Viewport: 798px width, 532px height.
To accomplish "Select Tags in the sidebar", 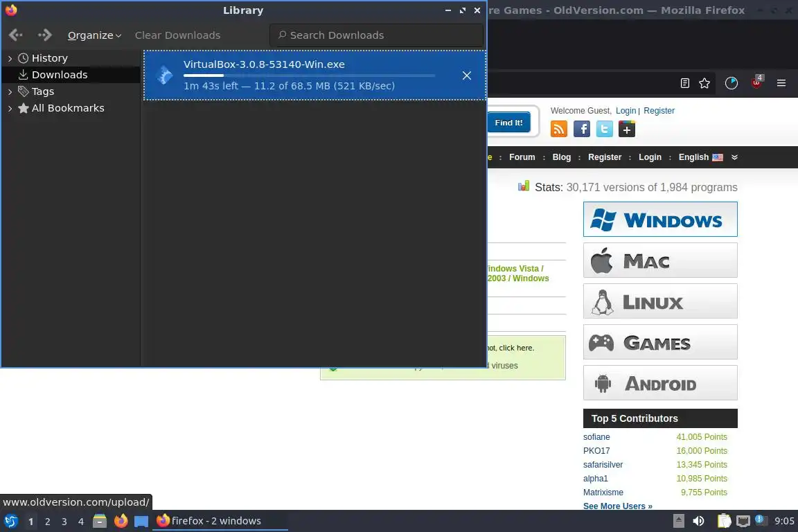I will (x=43, y=91).
